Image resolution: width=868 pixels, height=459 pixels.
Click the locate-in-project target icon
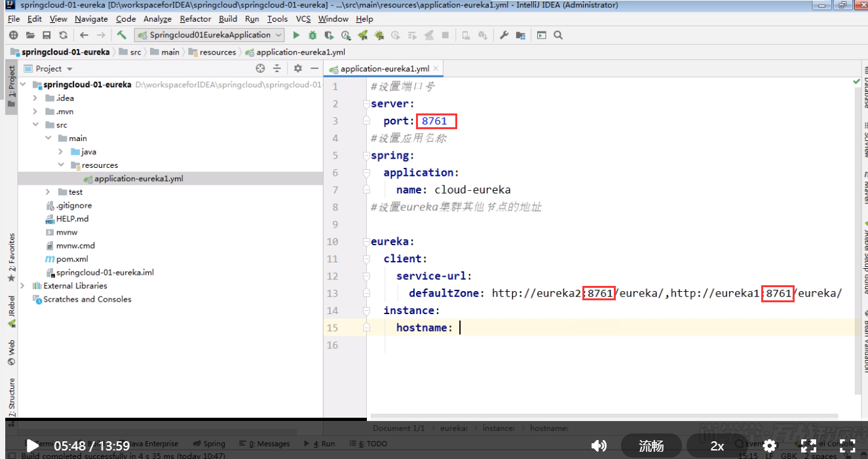[x=260, y=68]
